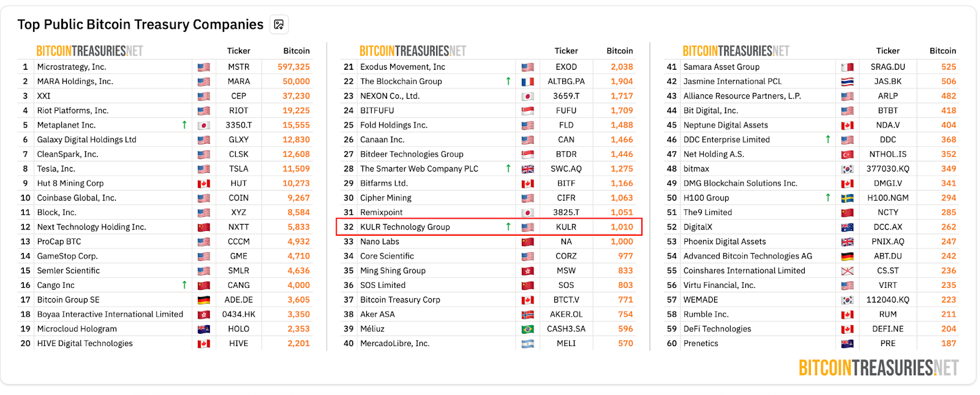Click the Swedish flag next to H100 Group
The image size is (980, 395).
[x=847, y=198]
